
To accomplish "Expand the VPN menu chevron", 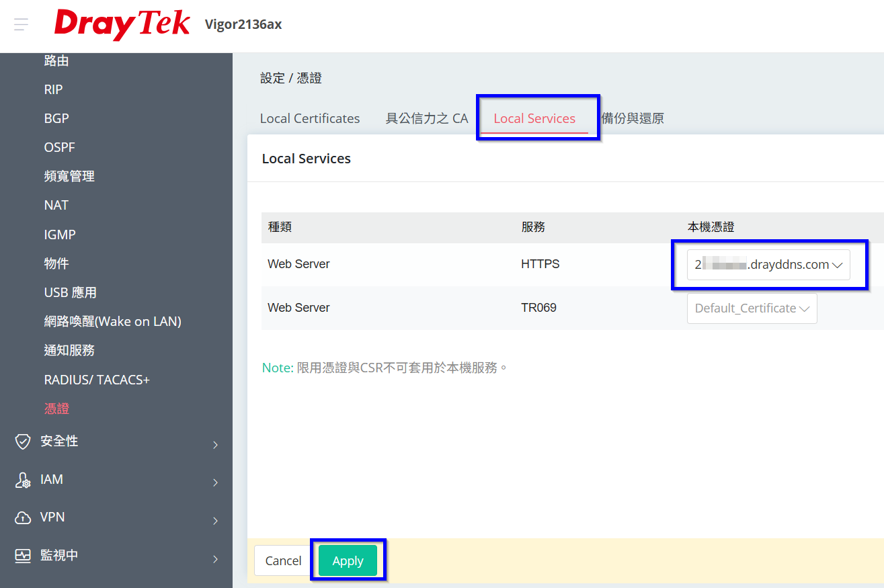I will 215,521.
